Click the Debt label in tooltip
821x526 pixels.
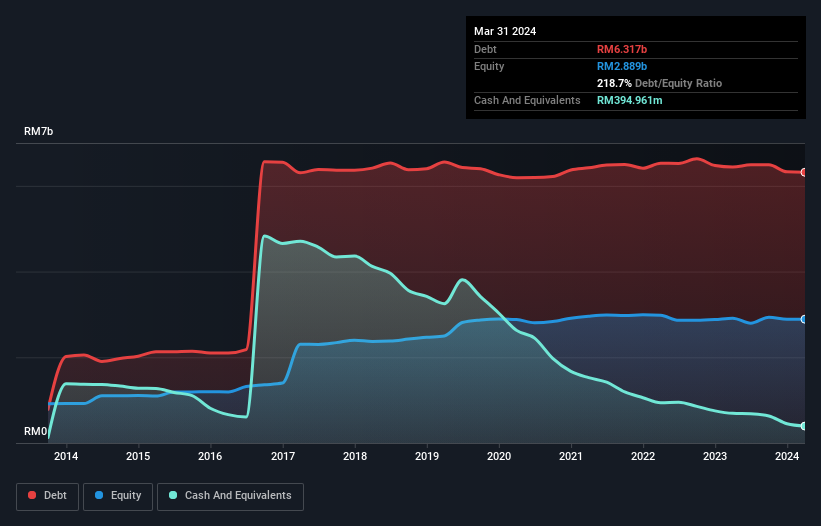coord(485,49)
